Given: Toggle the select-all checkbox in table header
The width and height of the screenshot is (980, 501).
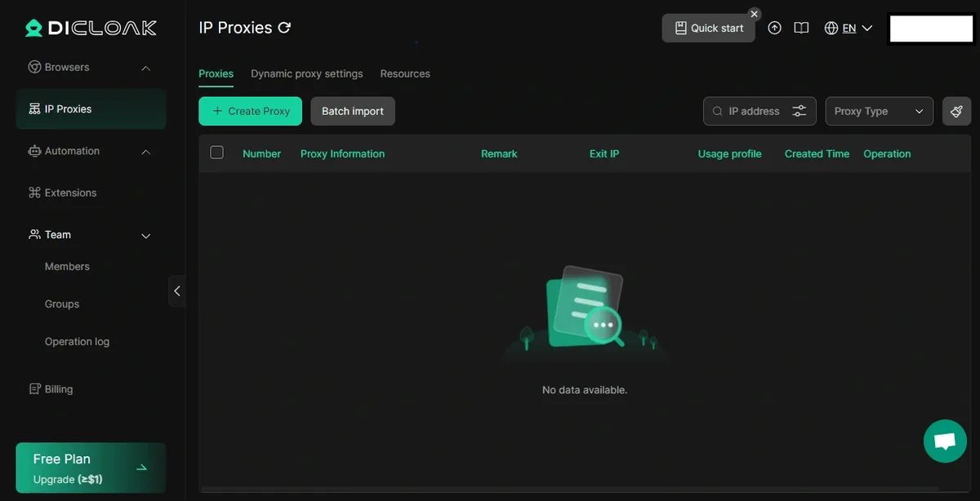Looking at the screenshot, I should [216, 153].
